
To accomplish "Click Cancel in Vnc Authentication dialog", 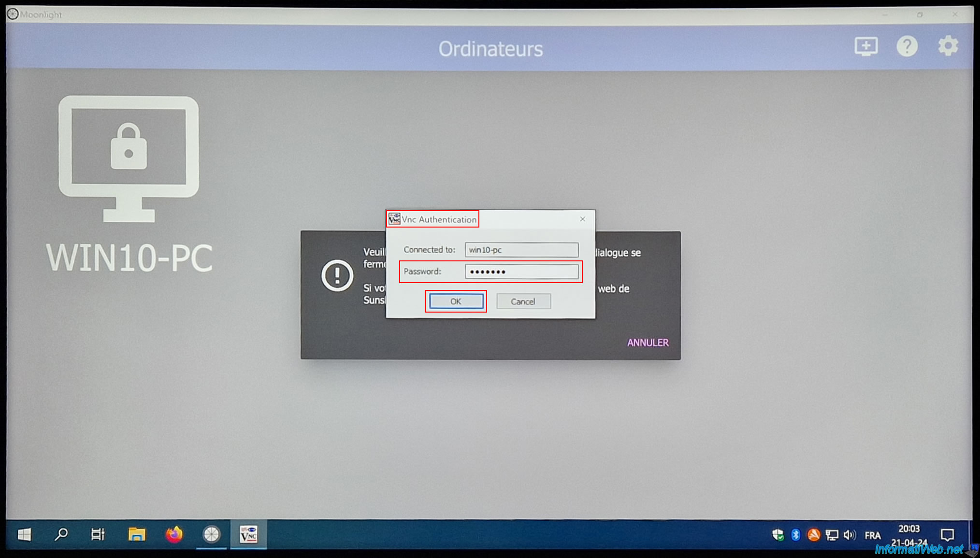I will (523, 301).
